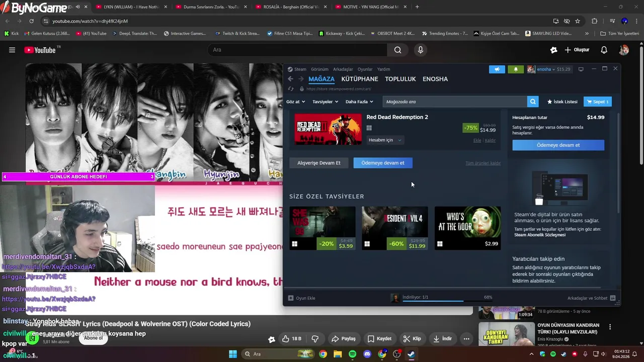This screenshot has height=362, width=644.
Task: Open Friends and Chat icon in Steam footer
Action: tap(612, 298)
